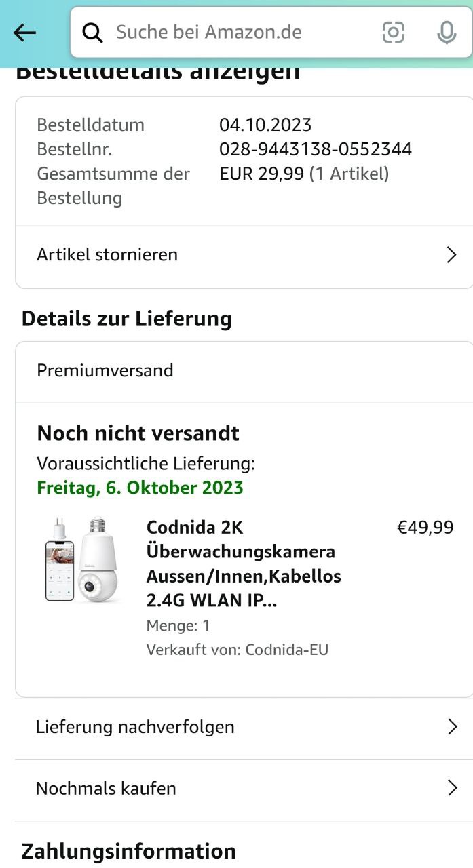
Task: Select 'Artikel stornieren' option
Action: [107, 255]
